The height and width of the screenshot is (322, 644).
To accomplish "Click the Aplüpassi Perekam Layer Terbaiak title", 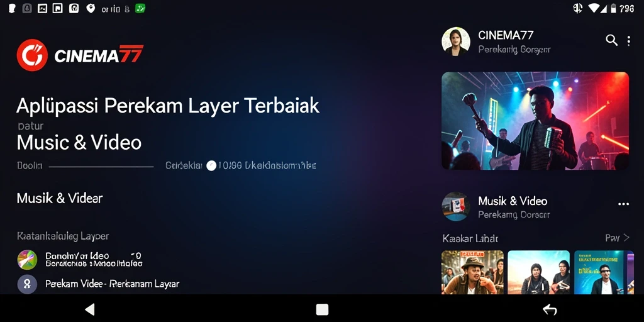I will 167,106.
